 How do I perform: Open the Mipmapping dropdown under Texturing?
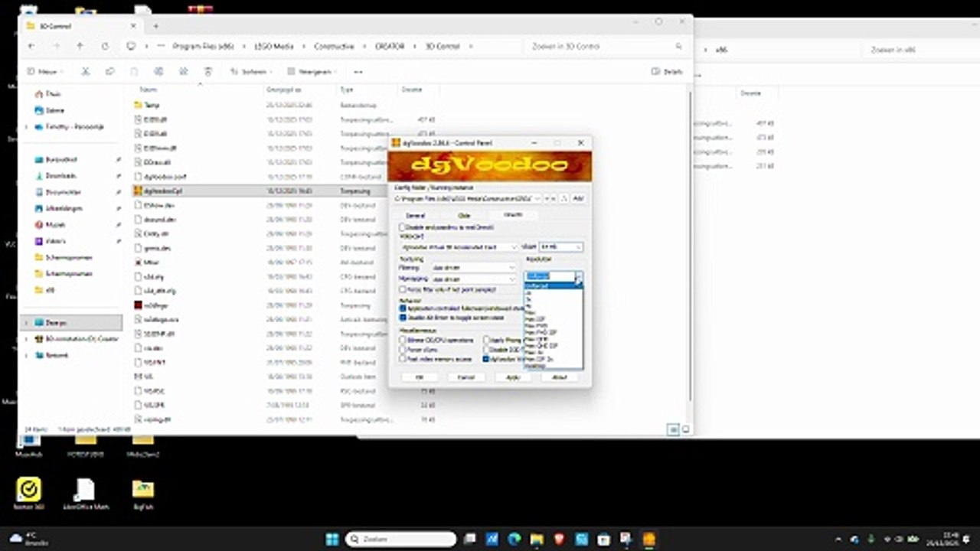pos(473,279)
